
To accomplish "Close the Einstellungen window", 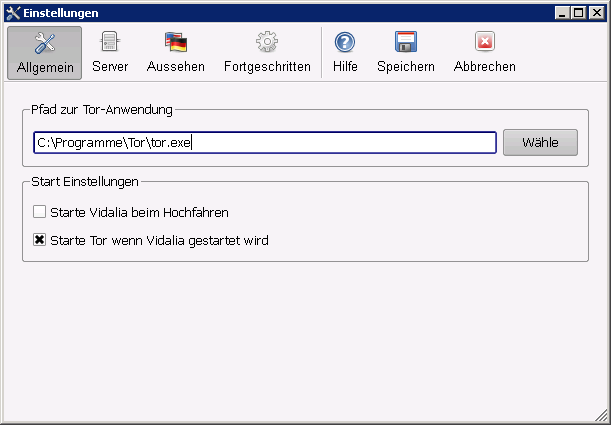I will point(597,13).
